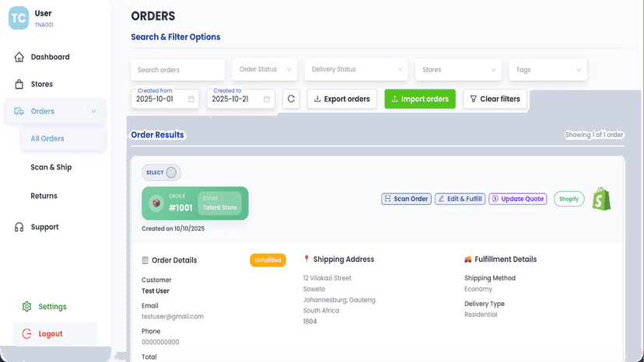Click the Dashboard home icon
Image resolution: width=644 pixels, height=362 pixels.
(x=19, y=57)
